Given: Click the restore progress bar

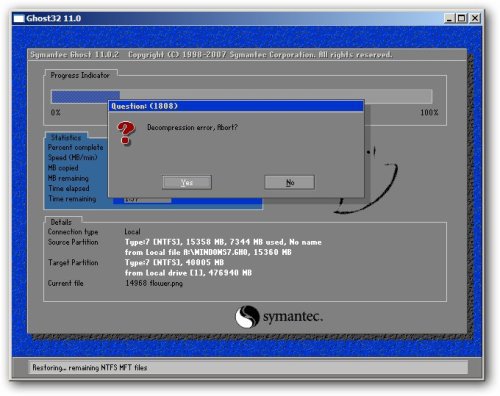Looking at the screenshot, I should point(242,96).
